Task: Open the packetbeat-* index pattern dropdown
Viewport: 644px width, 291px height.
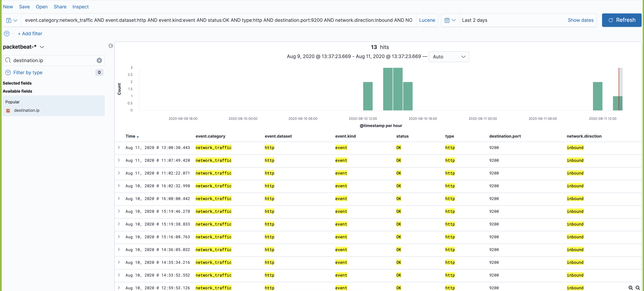Action: point(42,47)
